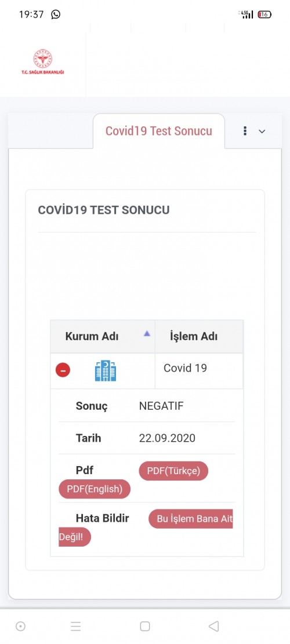Tap the Android back triangle button
This screenshot has height=644, width=290.
[x=213, y=626]
